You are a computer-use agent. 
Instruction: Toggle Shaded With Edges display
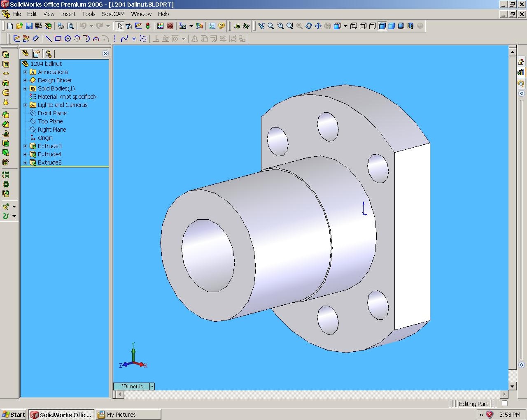click(x=382, y=26)
